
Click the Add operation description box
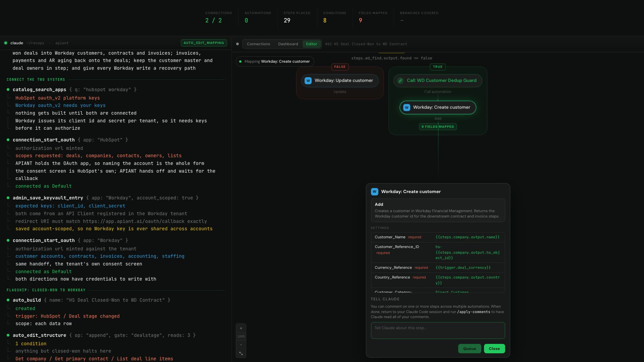[x=438, y=210]
